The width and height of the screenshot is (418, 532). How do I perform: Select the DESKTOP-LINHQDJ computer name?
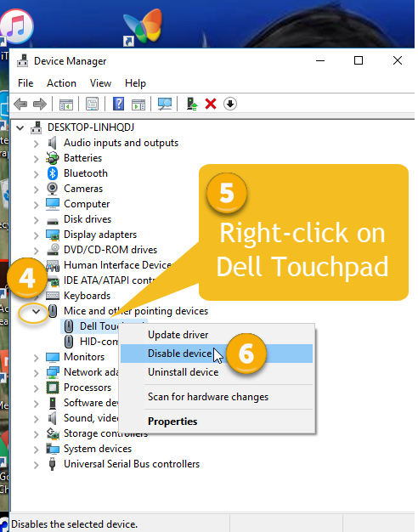click(x=91, y=127)
